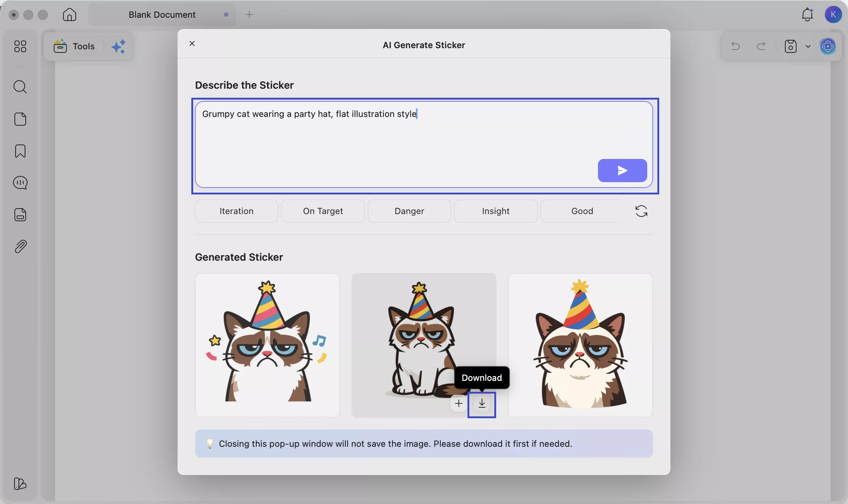The height and width of the screenshot is (504, 848).
Task: Click the Undo icon in the toolbar
Action: [735, 46]
